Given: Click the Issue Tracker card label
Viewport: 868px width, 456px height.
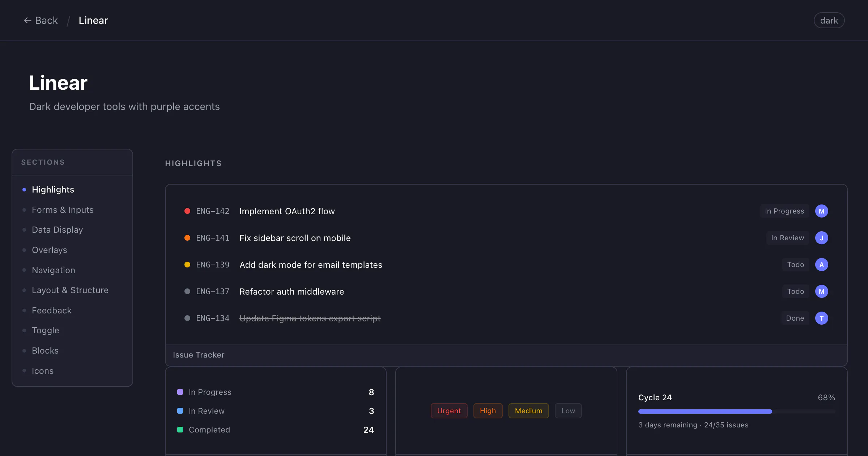Looking at the screenshot, I should pyautogui.click(x=199, y=355).
